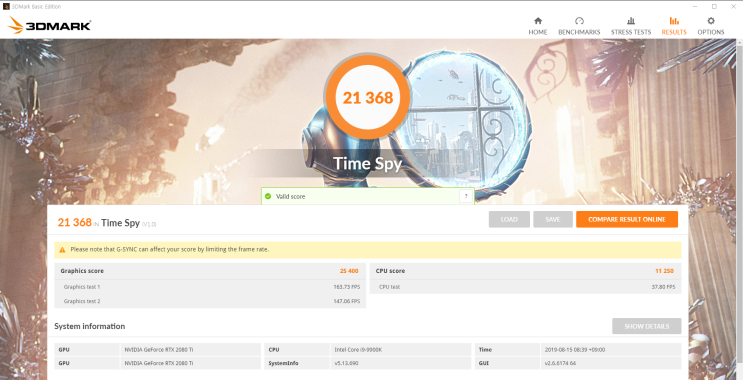Screen dimensions: 743x380
Task: Click the green valid score checkmark
Action: tap(268, 196)
